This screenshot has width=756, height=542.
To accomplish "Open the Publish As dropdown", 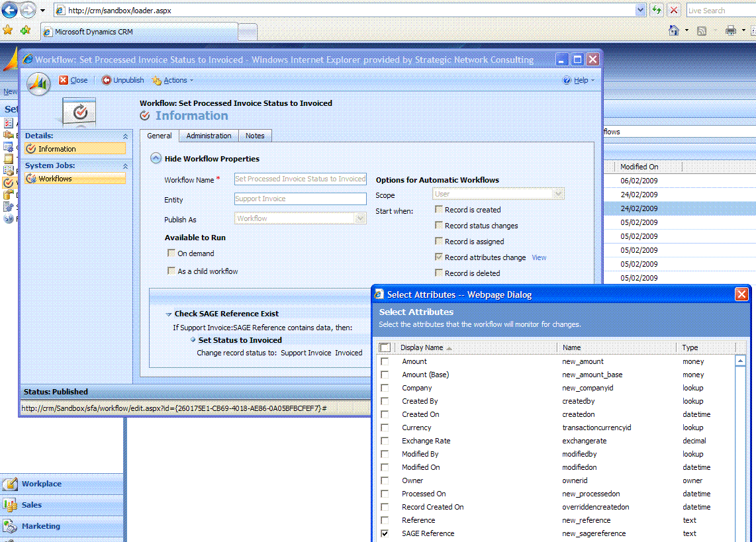I will [360, 218].
